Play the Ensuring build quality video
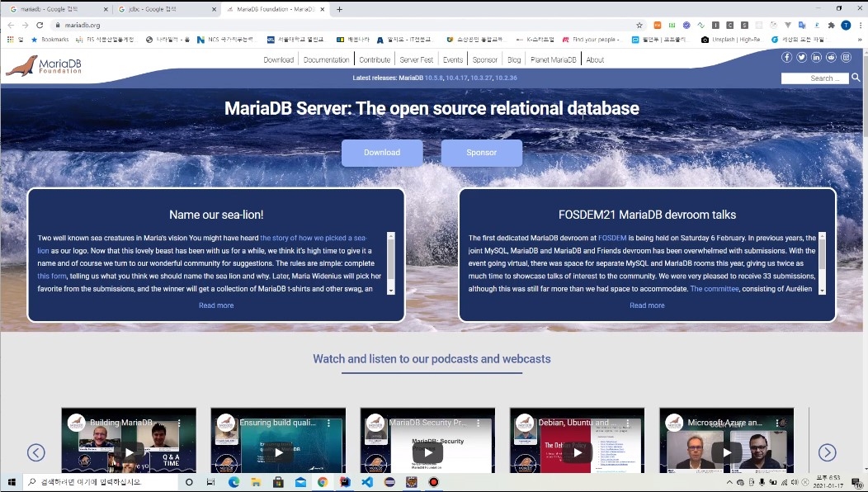This screenshot has height=492, width=868. tap(278, 452)
